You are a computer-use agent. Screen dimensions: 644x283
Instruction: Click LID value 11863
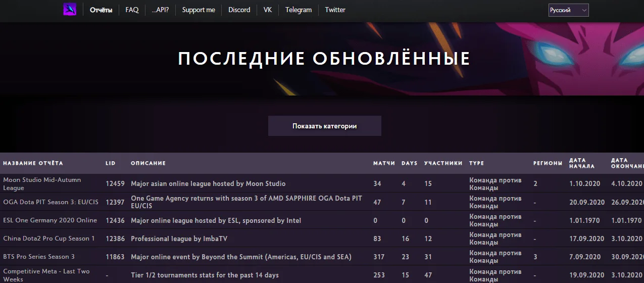point(115,256)
